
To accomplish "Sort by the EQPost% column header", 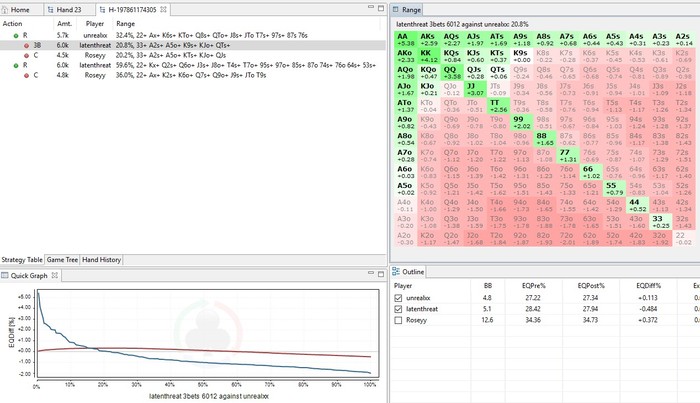I will point(590,286).
